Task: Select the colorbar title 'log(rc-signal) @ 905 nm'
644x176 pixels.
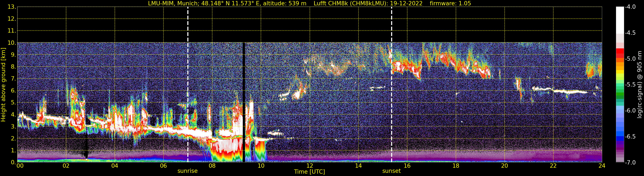Action: [x=640, y=85]
